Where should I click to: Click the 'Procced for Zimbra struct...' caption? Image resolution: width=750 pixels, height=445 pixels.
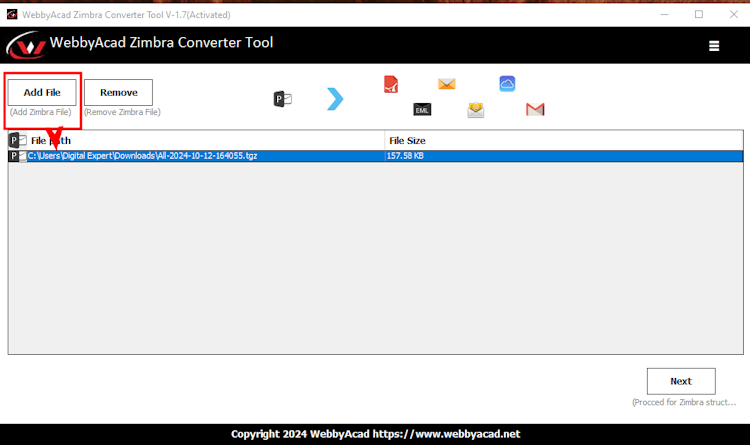click(684, 402)
